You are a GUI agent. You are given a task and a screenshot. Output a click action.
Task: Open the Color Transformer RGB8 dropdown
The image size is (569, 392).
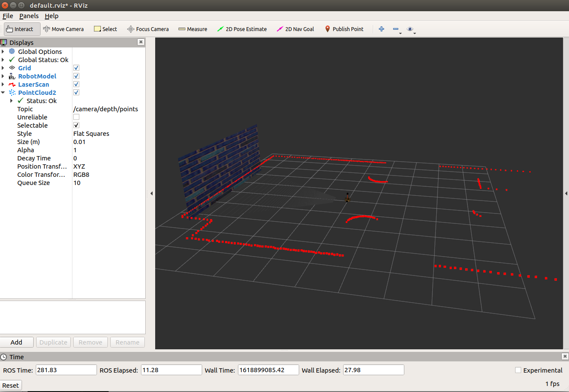point(109,174)
